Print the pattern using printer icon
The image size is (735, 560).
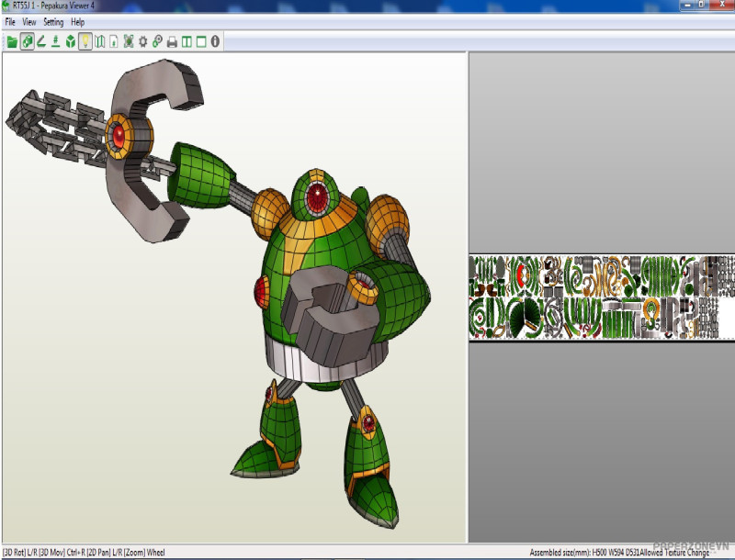(x=172, y=41)
